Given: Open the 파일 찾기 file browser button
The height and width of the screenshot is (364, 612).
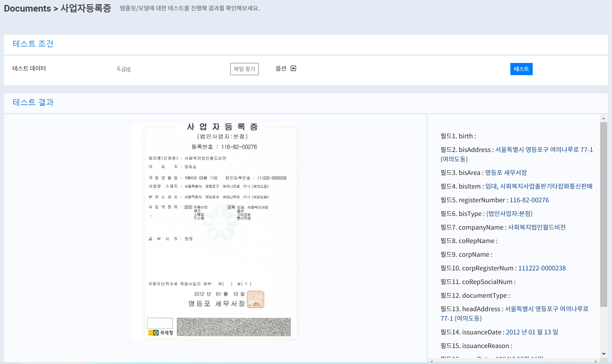Looking at the screenshot, I should tap(244, 69).
